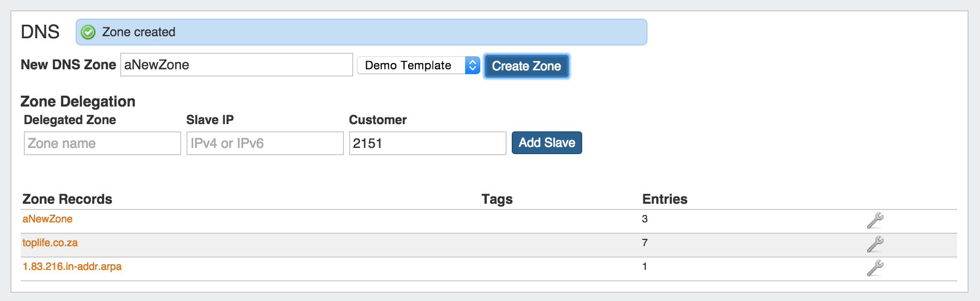This screenshot has height=301, width=980.
Task: Click the Add Slave button
Action: coord(546,143)
